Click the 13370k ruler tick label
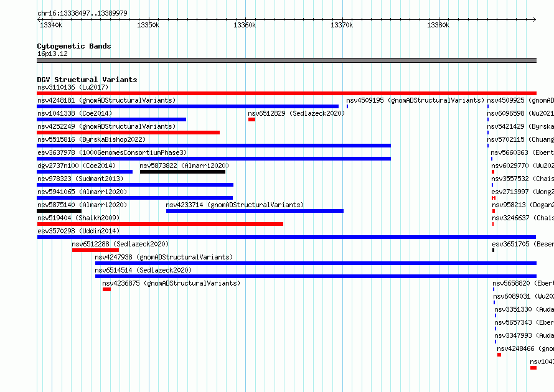Image resolution: width=554 pixels, height=392 pixels. [342, 25]
